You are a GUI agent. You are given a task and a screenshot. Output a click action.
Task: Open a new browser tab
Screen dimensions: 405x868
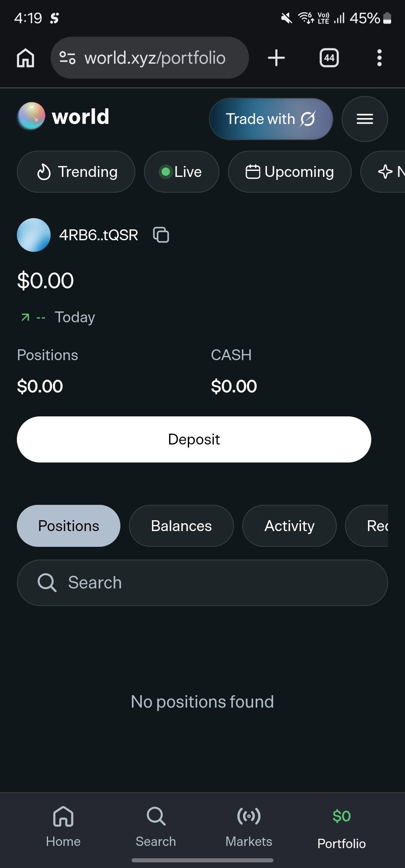pyautogui.click(x=276, y=58)
